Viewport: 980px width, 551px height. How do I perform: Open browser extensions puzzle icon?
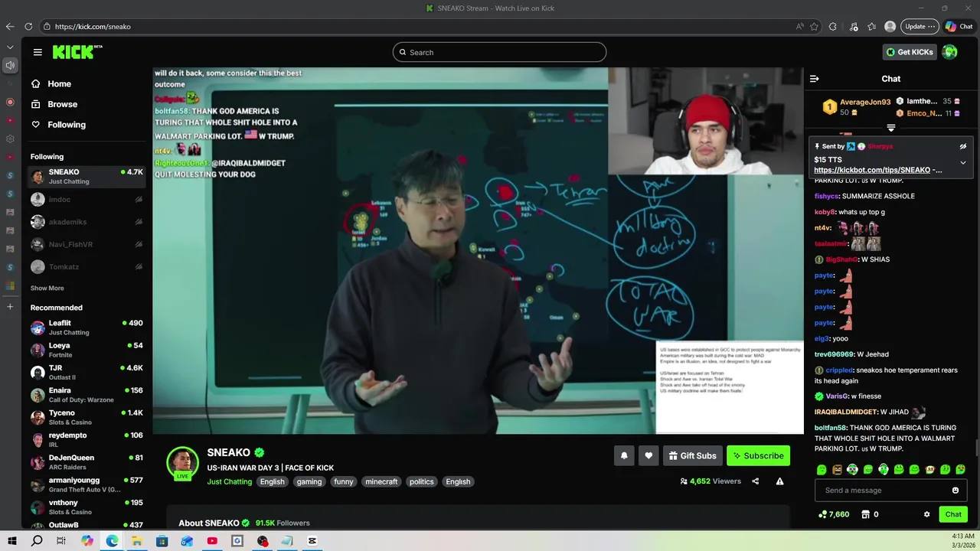[833, 26]
